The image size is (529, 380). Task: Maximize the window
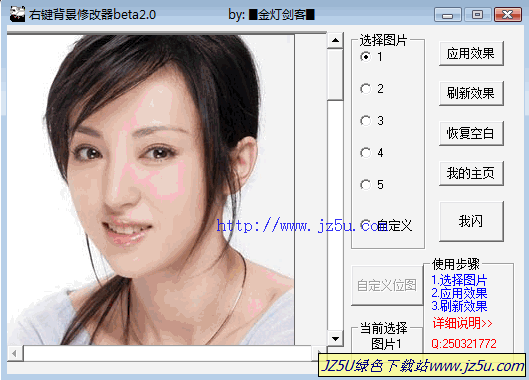[477, 15]
